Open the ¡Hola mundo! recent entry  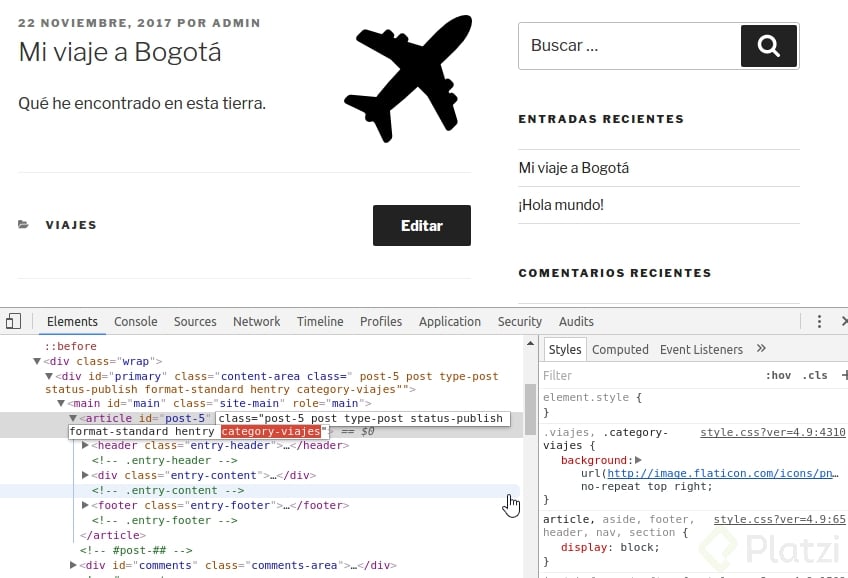[561, 205]
